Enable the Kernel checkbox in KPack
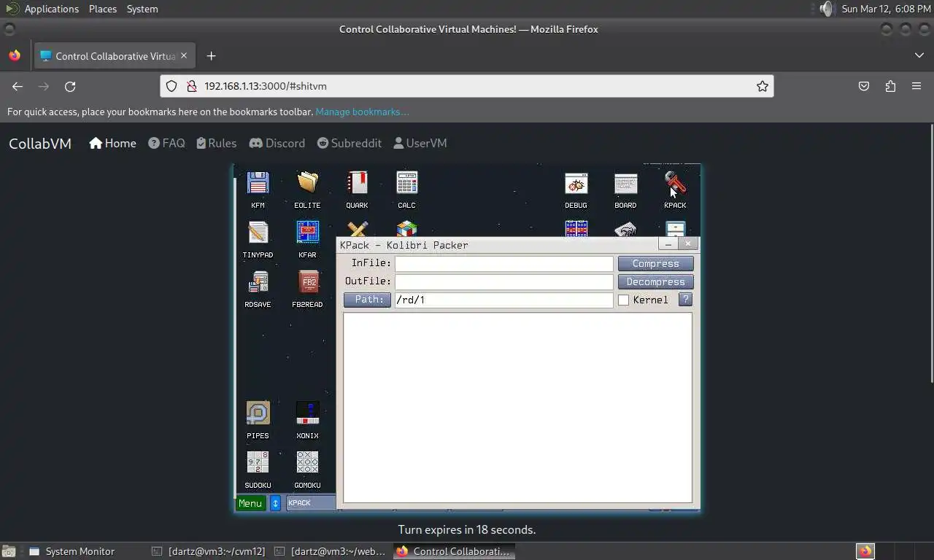 pos(623,300)
